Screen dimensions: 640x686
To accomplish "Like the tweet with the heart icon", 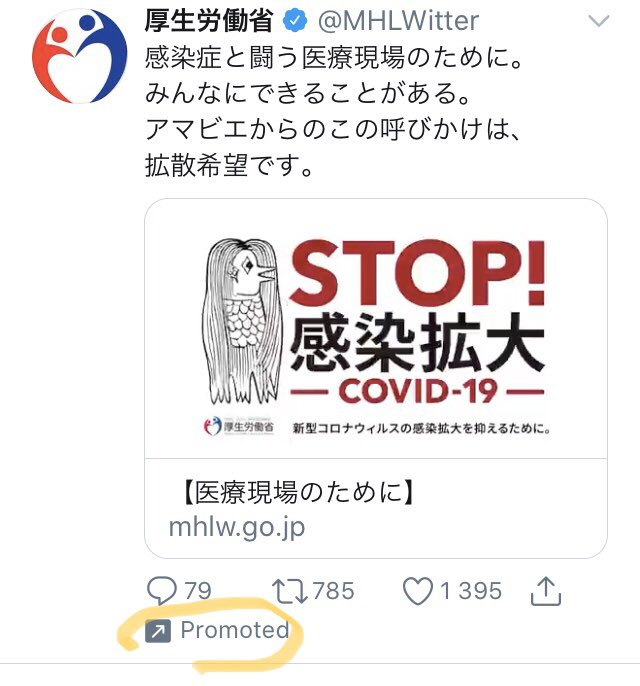I will (x=418, y=591).
